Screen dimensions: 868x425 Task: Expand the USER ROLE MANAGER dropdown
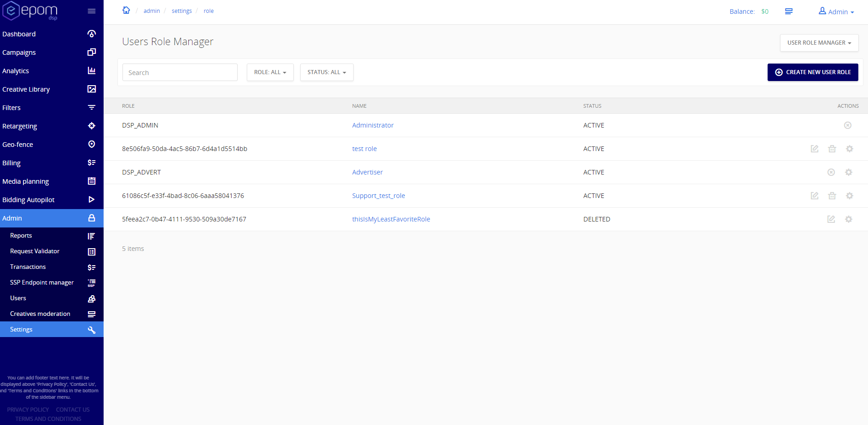point(819,43)
